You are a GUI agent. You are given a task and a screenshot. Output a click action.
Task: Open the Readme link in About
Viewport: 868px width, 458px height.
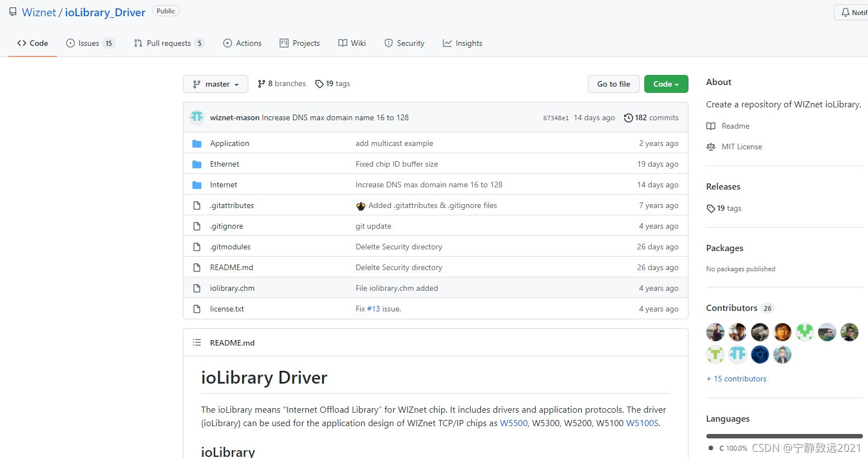pos(728,126)
